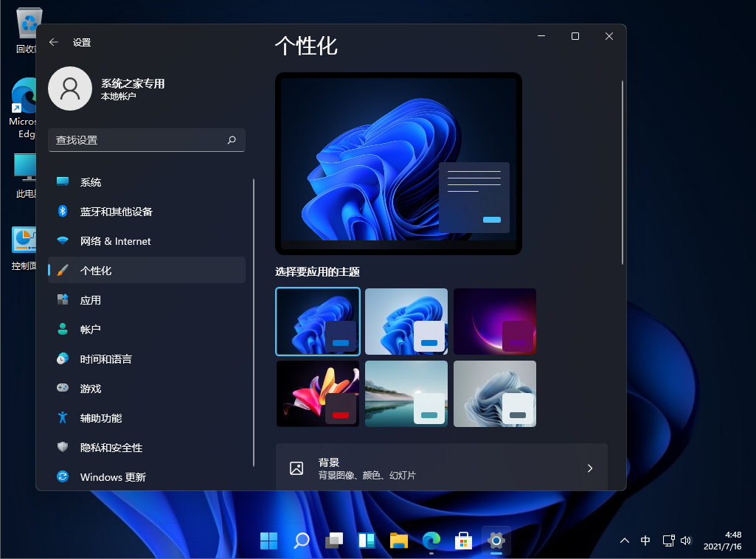Viewport: 756px width, 559px height.
Task: Expand the 背景 settings chevron
Action: [589, 468]
